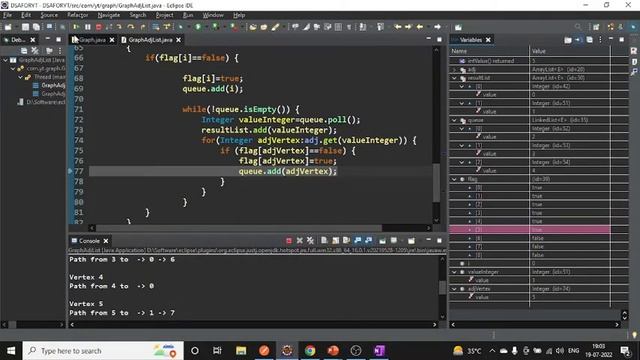Click the editor vertical scrollbar thumb
The height and width of the screenshot is (360, 640).
point(436,182)
